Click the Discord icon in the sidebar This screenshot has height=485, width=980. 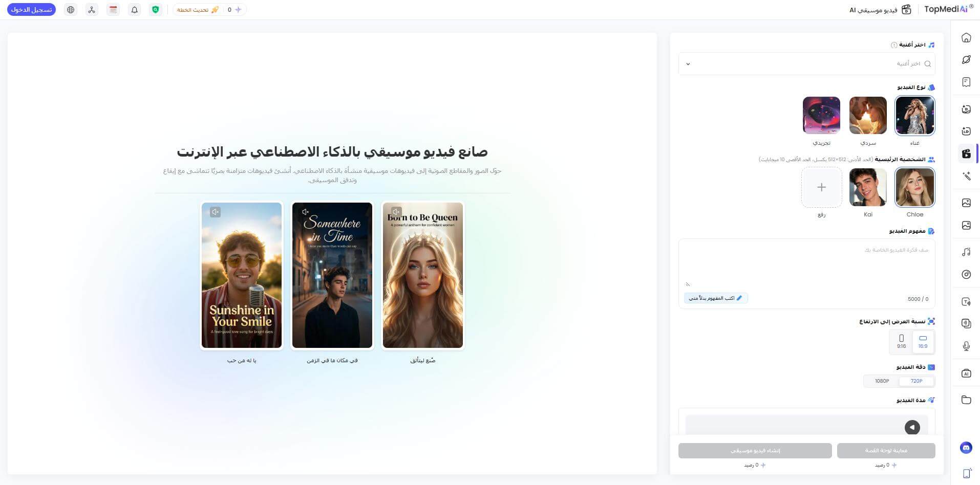point(966,448)
